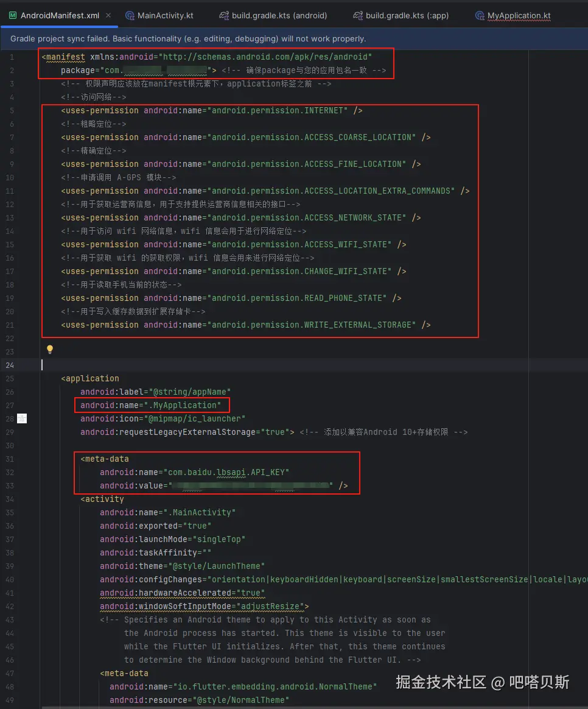The height and width of the screenshot is (709, 588).
Task: Click com.baidu.lbsapi.API_KEY name attribute
Action: (194, 472)
